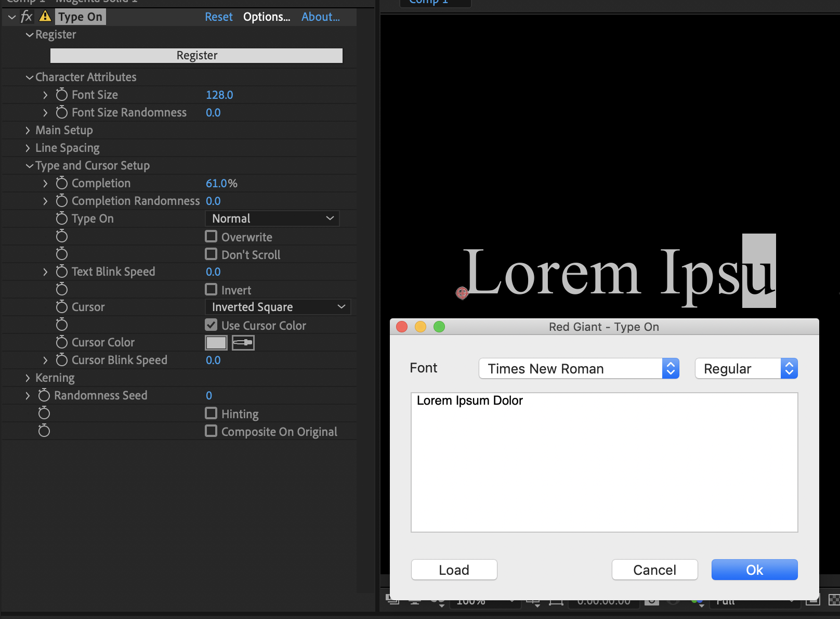This screenshot has height=619, width=840.
Task: Click the text area containing Lorem Ipsum Dolor
Action: click(605, 462)
